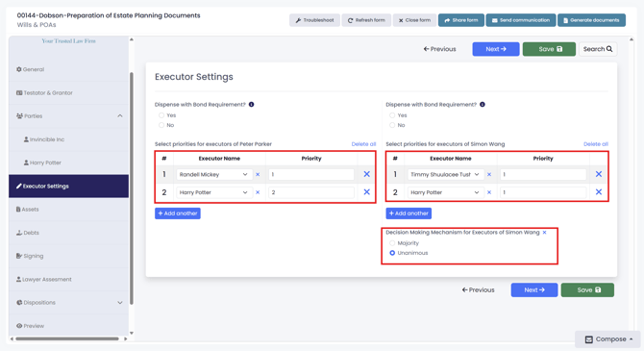
Task: Click Add another under Simon Wang executors
Action: 409,213
